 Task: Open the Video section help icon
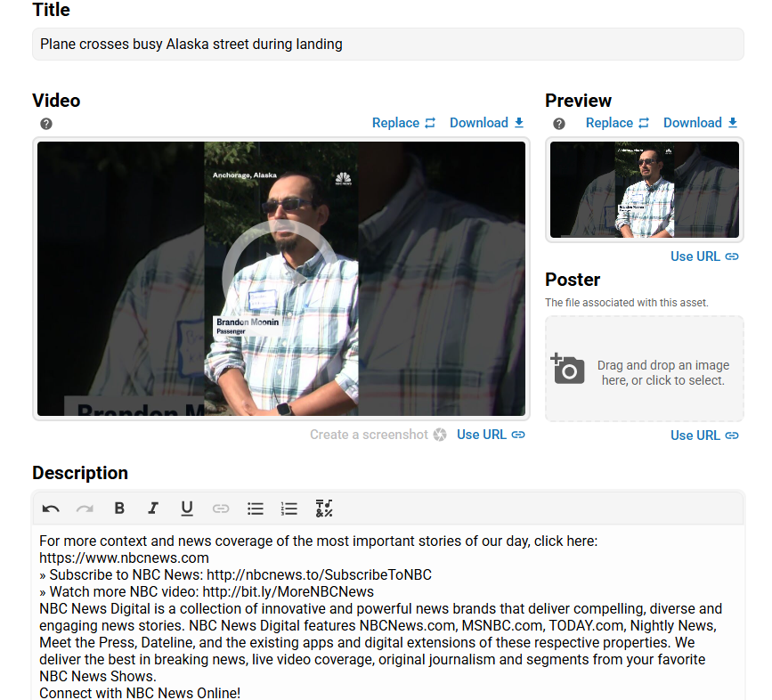[x=46, y=124]
